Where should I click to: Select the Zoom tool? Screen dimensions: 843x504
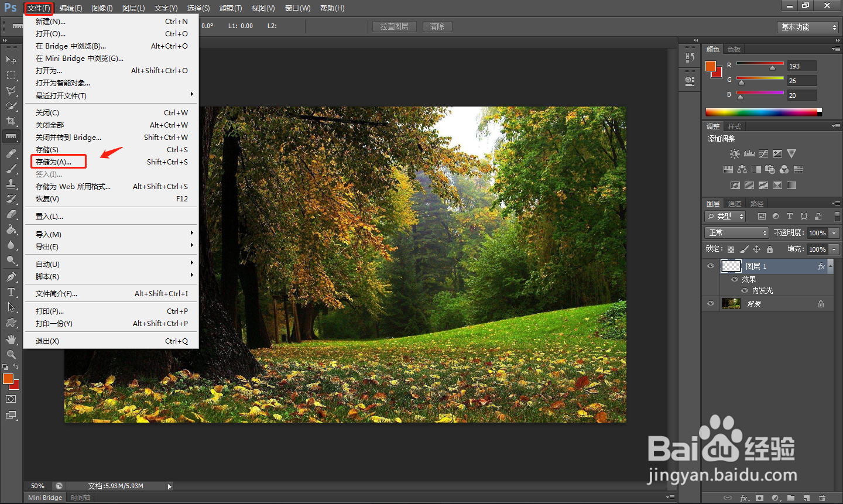tap(11, 355)
